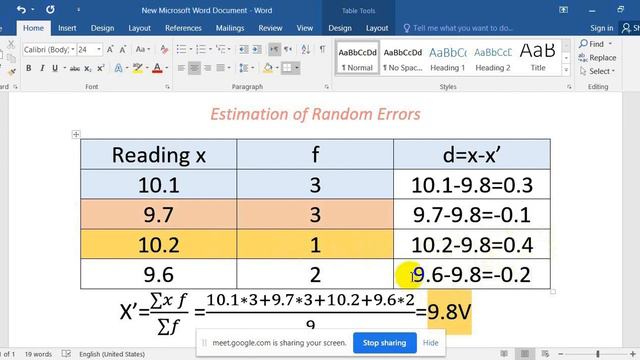Click Sign in
The width and height of the screenshot is (640, 360).
(x=602, y=28)
